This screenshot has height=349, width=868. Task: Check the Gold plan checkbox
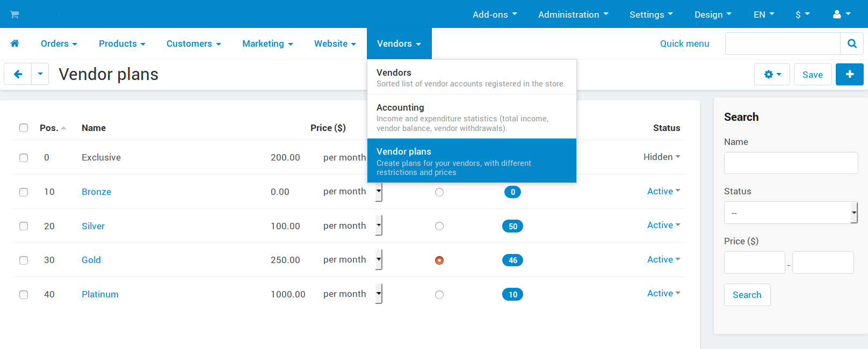click(x=24, y=260)
